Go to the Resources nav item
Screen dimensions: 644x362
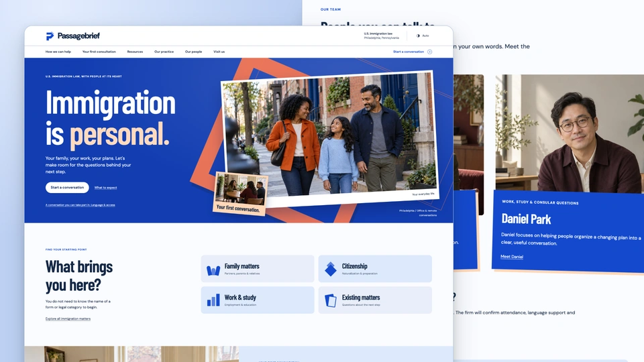coord(135,52)
